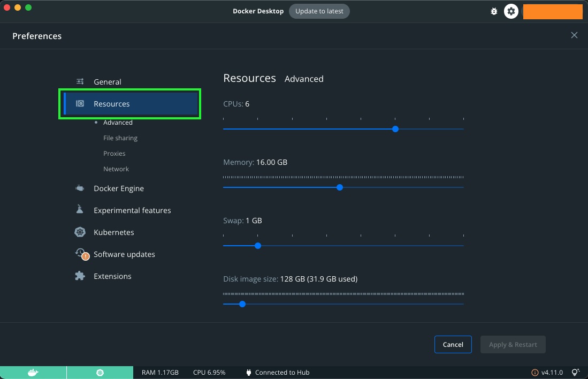Click the Docker Engine whale icon
The height and width of the screenshot is (379, 588).
(80, 188)
